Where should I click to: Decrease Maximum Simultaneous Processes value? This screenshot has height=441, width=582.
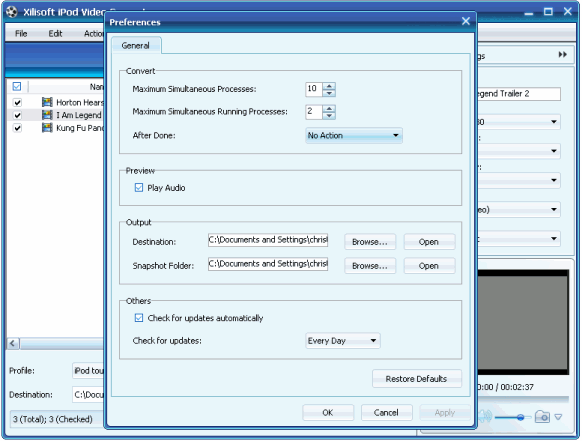pos(329,93)
